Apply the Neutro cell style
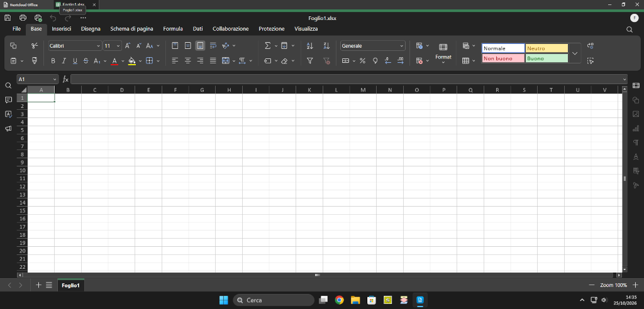This screenshot has width=644, height=309. [547, 48]
